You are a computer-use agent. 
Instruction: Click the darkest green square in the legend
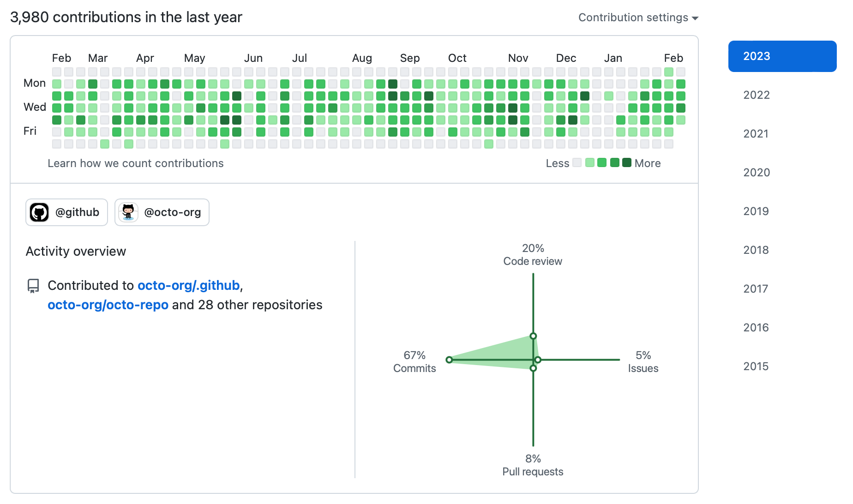coord(626,163)
